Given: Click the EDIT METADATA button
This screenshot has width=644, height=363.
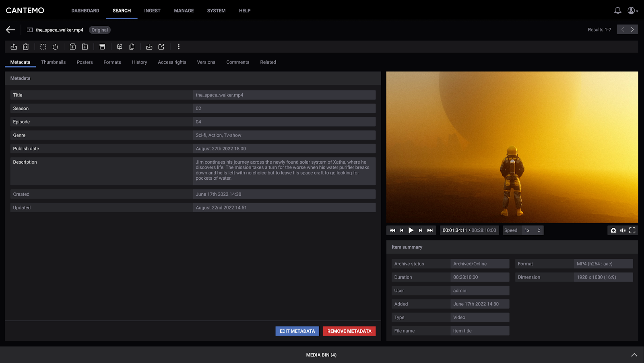Looking at the screenshot, I should (x=297, y=331).
